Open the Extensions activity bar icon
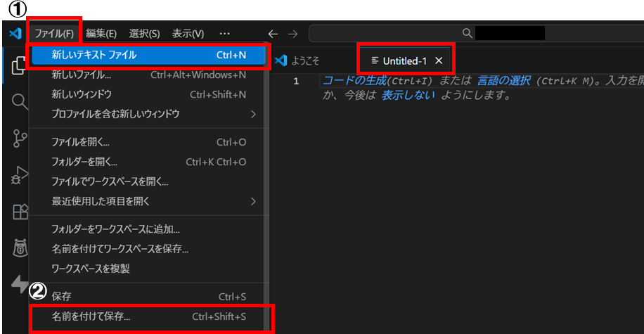The image size is (644, 334). [x=20, y=212]
